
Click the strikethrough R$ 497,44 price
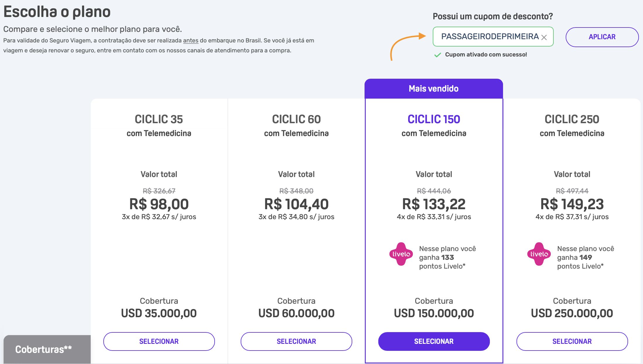(x=572, y=191)
